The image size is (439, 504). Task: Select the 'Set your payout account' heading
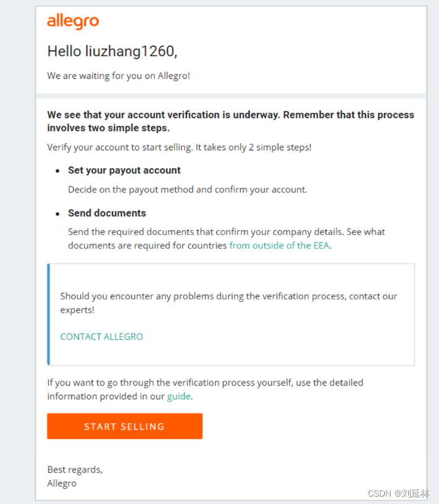click(124, 170)
